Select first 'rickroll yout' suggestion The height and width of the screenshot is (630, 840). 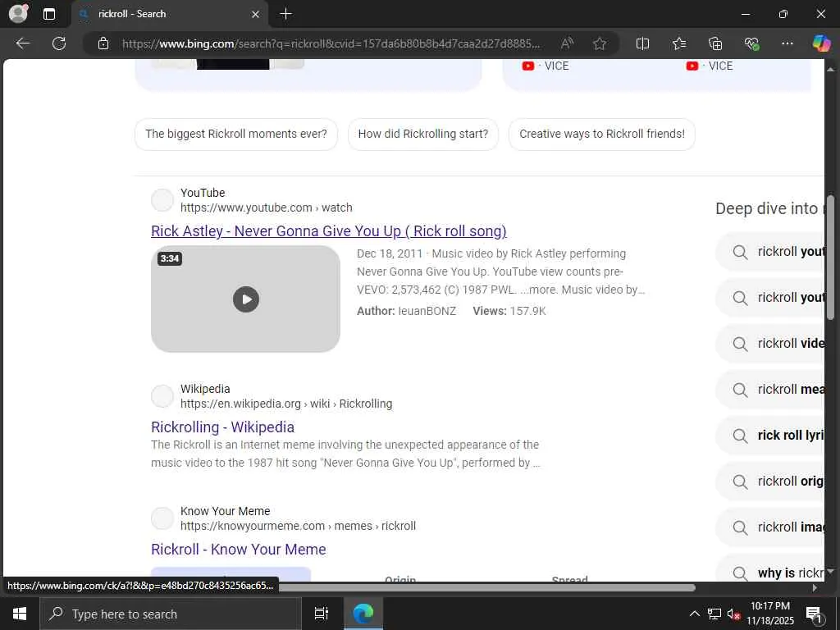(770, 252)
